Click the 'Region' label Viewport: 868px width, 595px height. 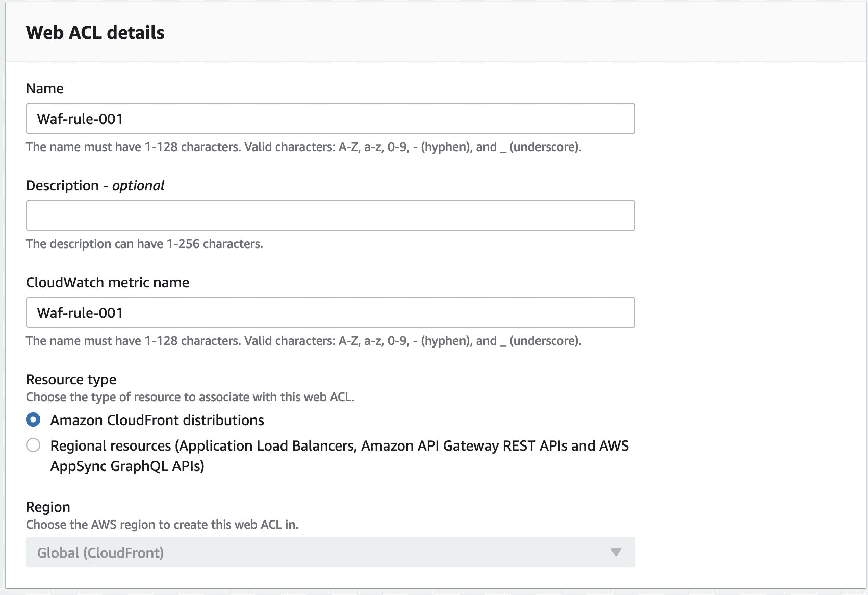point(48,507)
